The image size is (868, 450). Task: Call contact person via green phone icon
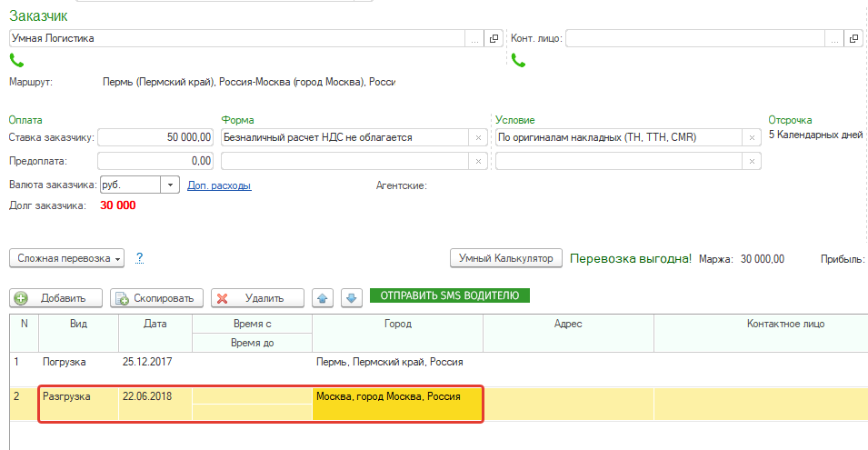point(518,60)
